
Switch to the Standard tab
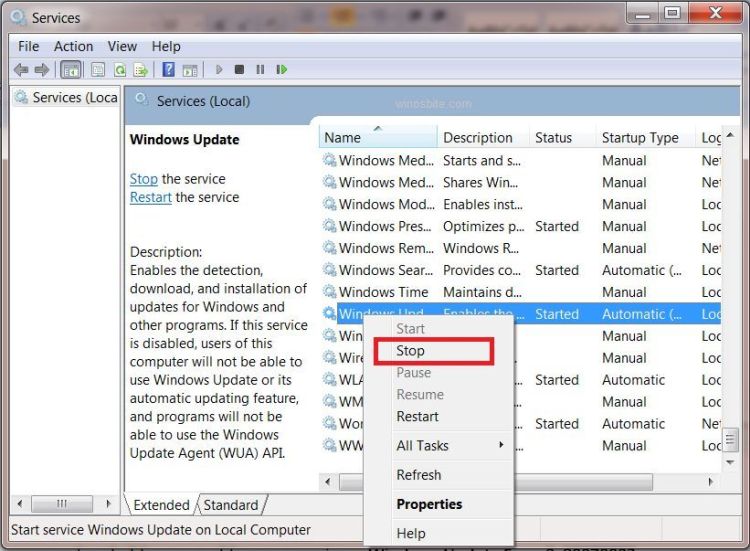(231, 505)
